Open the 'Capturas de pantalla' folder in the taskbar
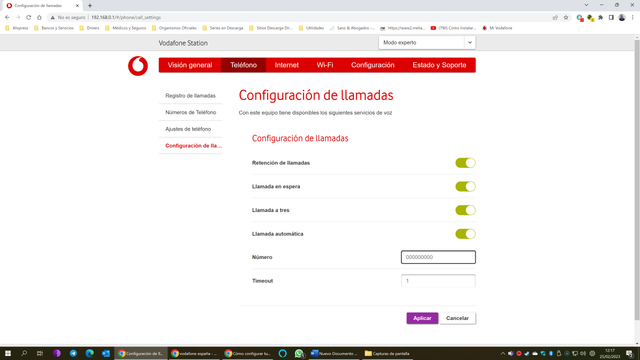Viewport: 640px width, 360px height. (x=387, y=353)
